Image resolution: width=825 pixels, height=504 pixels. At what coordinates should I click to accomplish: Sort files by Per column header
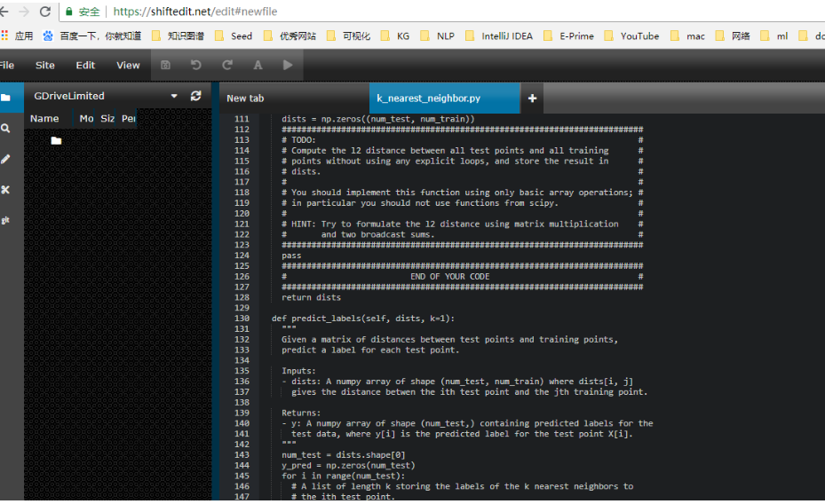tap(129, 119)
